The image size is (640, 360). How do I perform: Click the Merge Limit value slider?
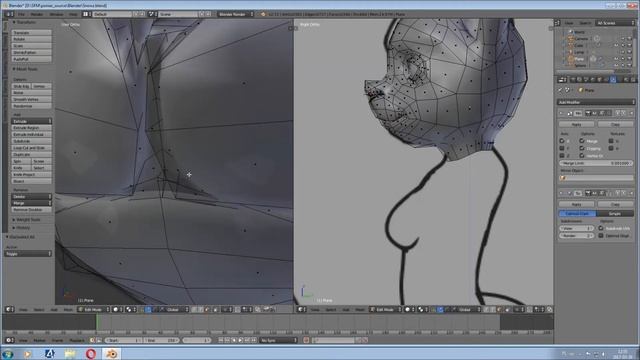click(596, 163)
